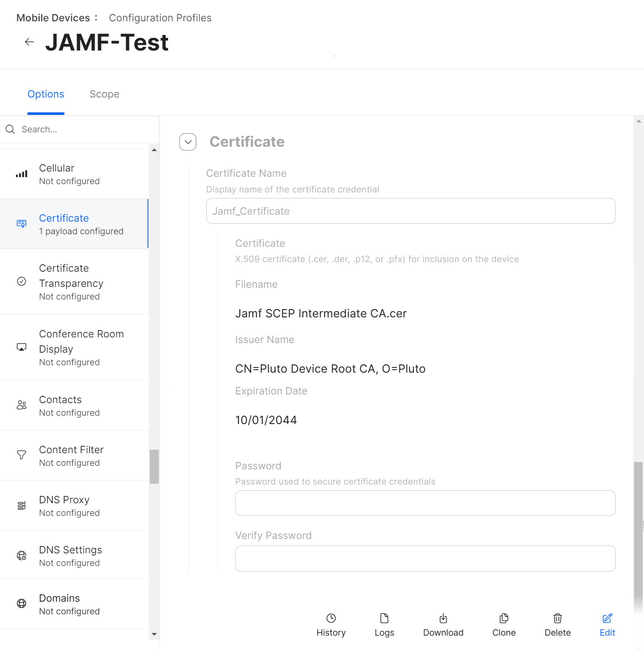644x650 pixels.
Task: Focus the Password field
Action: (x=425, y=503)
